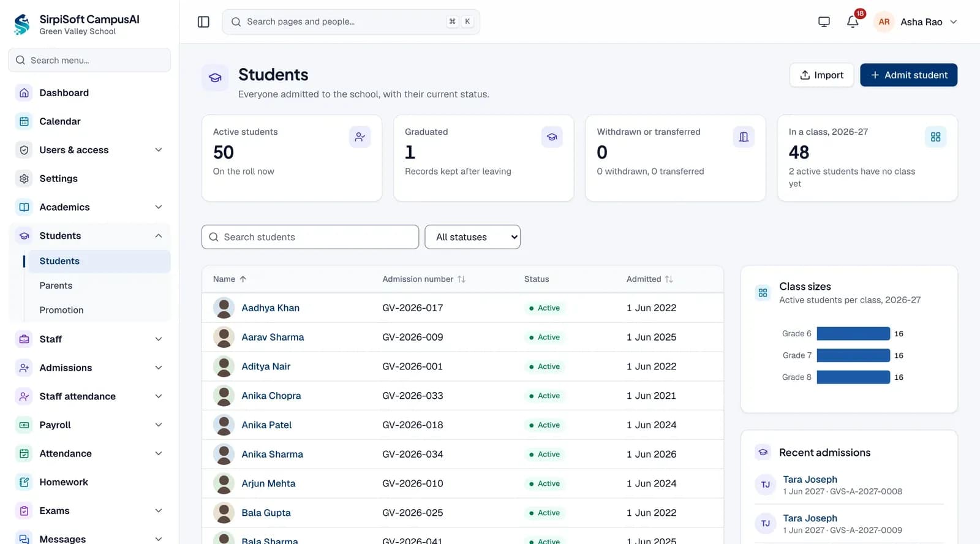Open the Promotion submenu page

click(99, 310)
